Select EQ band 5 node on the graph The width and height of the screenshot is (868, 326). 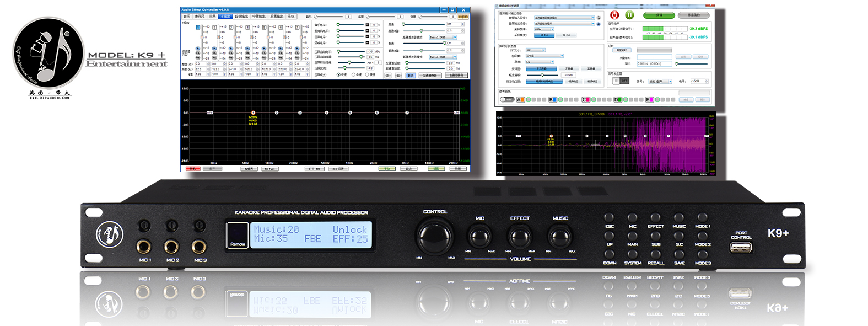(x=350, y=113)
